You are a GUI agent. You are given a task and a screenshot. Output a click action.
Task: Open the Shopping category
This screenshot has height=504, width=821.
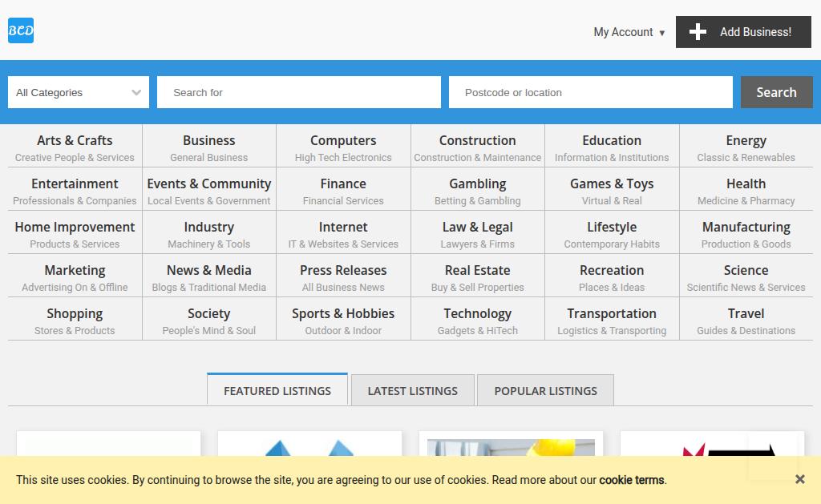click(75, 314)
